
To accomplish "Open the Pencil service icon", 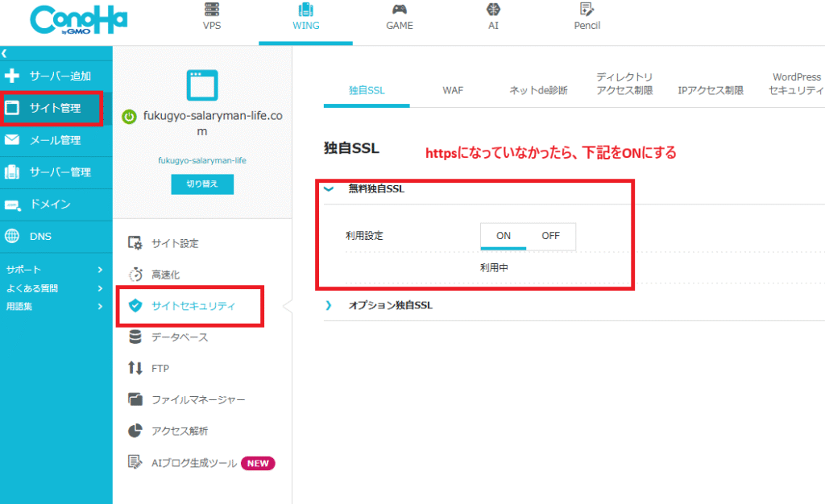I will [x=587, y=10].
